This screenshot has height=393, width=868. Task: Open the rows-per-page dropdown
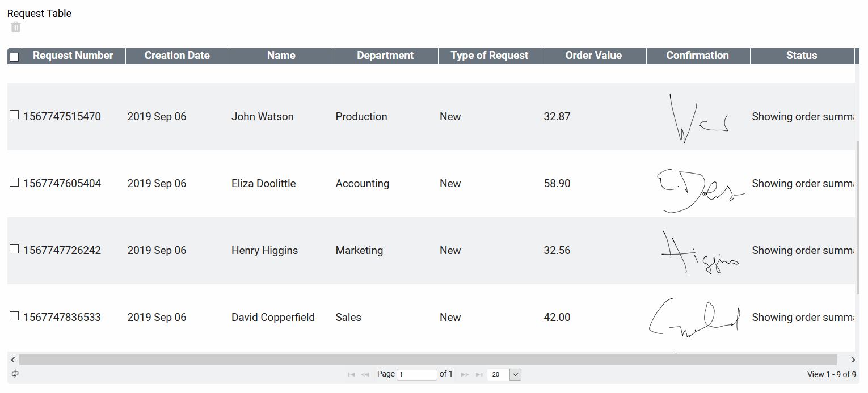[515, 374]
